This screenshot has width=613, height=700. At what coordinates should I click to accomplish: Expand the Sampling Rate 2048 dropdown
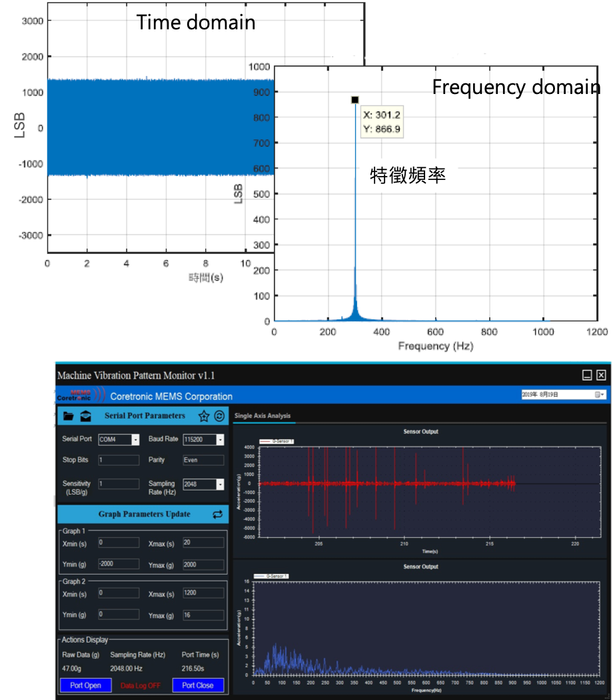click(x=220, y=485)
